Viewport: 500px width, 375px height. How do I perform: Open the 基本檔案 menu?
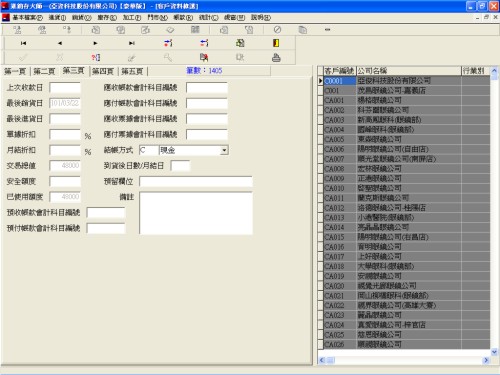point(27,17)
